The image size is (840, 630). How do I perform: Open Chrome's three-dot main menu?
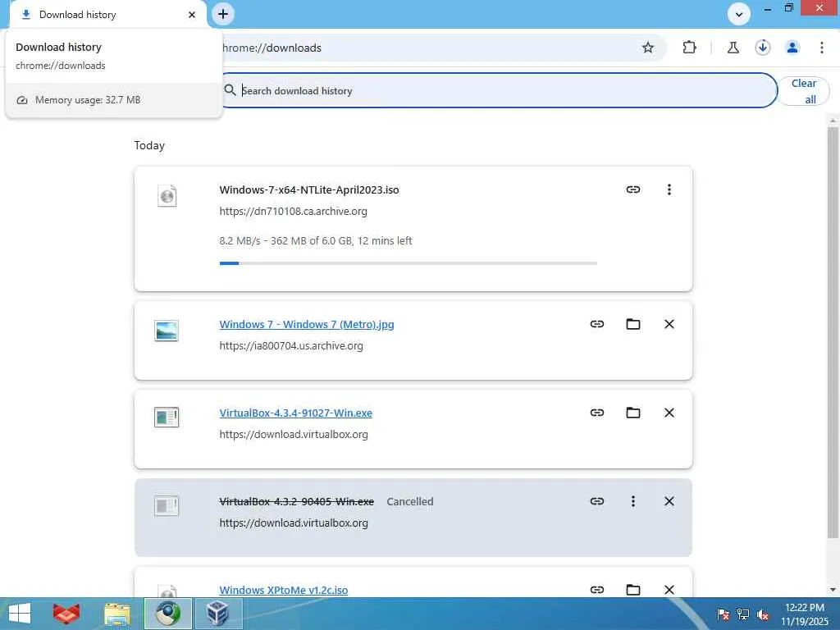[821, 48]
